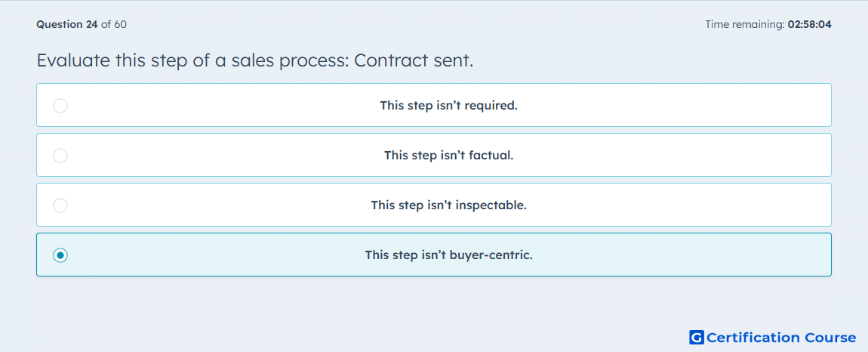Choose the answer text "This step isn't required."
Viewport: 868px width, 352px height.
[448, 105]
